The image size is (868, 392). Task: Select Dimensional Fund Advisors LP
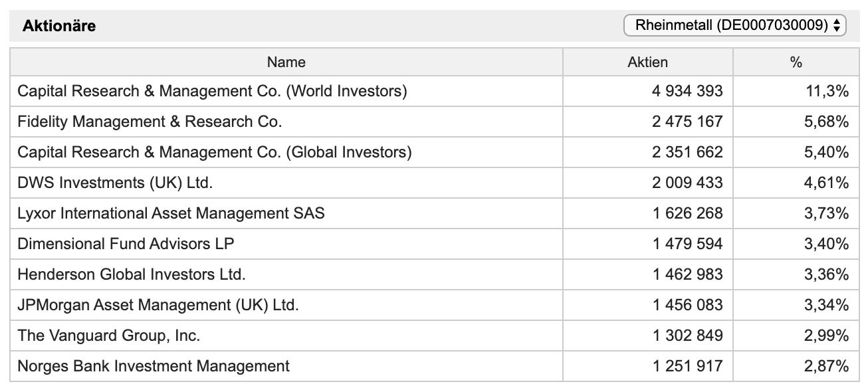coord(126,244)
